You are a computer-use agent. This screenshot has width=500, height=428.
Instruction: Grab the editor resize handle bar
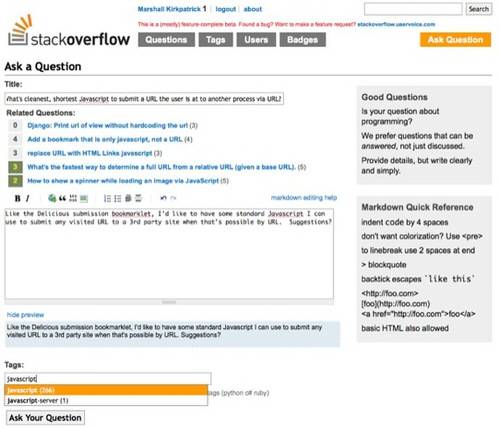pos(169,302)
